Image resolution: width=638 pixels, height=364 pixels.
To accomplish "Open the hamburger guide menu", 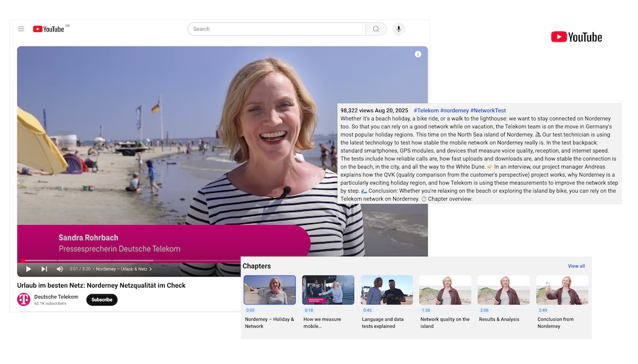I will coord(21,29).
